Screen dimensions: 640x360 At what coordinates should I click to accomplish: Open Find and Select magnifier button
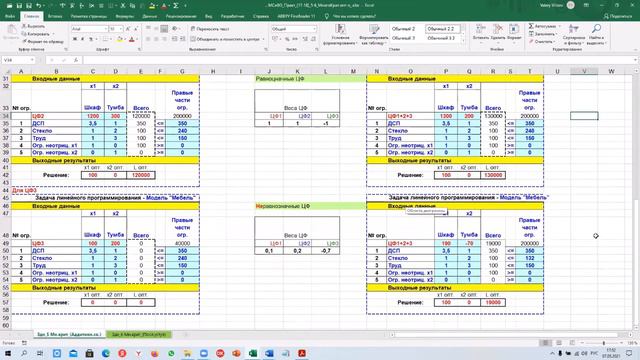pos(597,34)
